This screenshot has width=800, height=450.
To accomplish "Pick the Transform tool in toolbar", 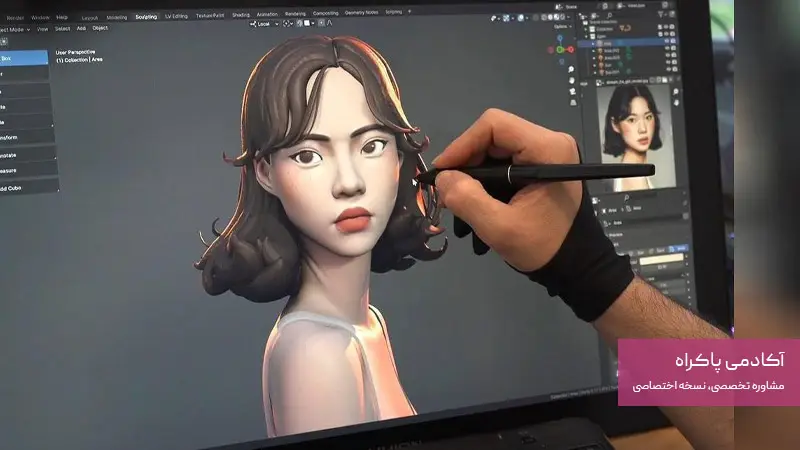I will [x=22, y=139].
